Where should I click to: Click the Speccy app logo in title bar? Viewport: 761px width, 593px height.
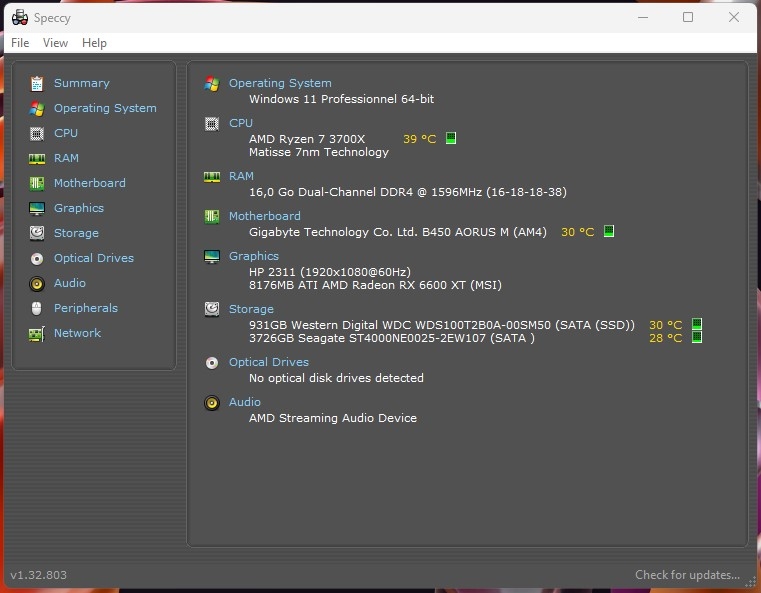(x=20, y=17)
